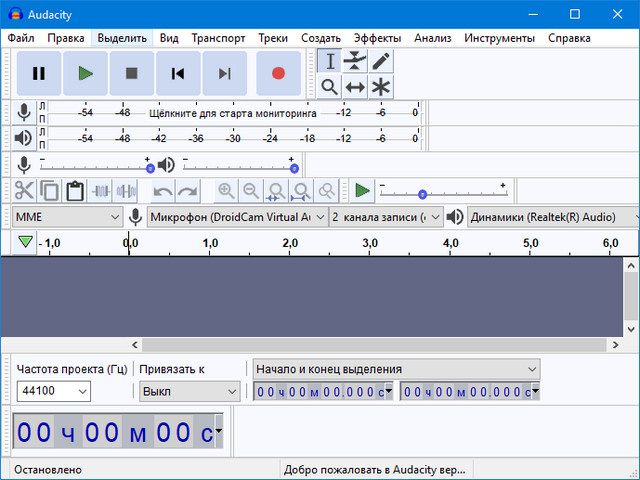Skip to start of track
The height and width of the screenshot is (480, 640).
(x=178, y=73)
